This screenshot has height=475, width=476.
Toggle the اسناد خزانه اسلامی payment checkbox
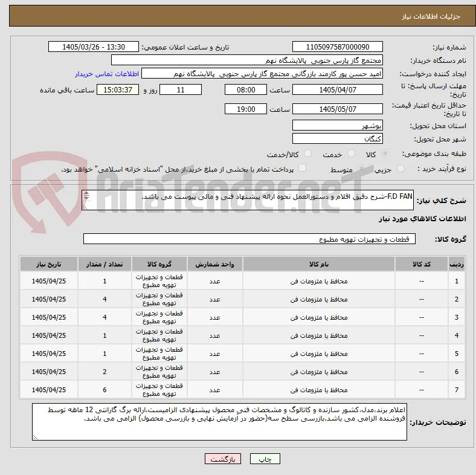(303, 168)
